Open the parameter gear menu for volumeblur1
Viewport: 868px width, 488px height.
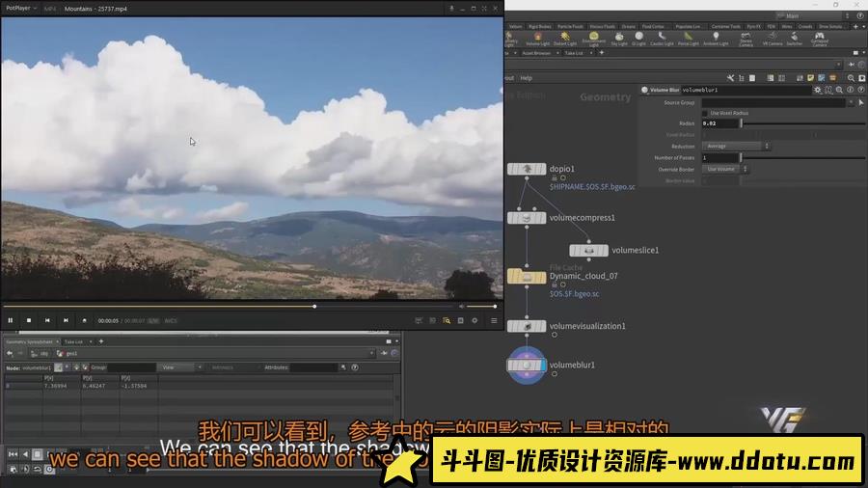pos(818,90)
